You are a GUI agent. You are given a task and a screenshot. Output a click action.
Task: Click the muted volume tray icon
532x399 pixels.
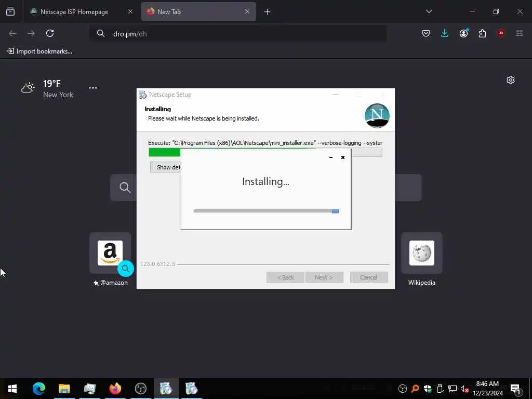[x=464, y=389]
